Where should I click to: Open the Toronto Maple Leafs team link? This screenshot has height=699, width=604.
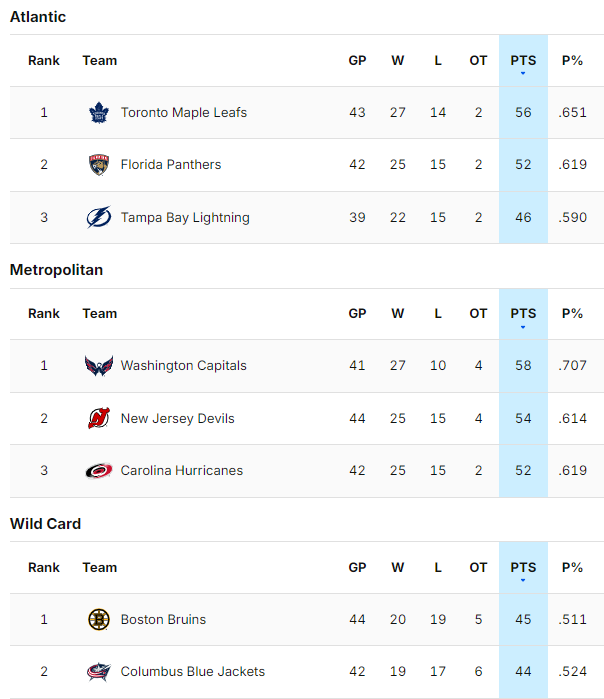183,113
